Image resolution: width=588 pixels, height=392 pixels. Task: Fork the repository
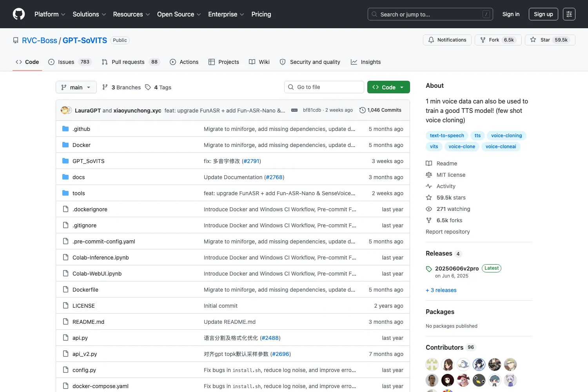(x=498, y=40)
